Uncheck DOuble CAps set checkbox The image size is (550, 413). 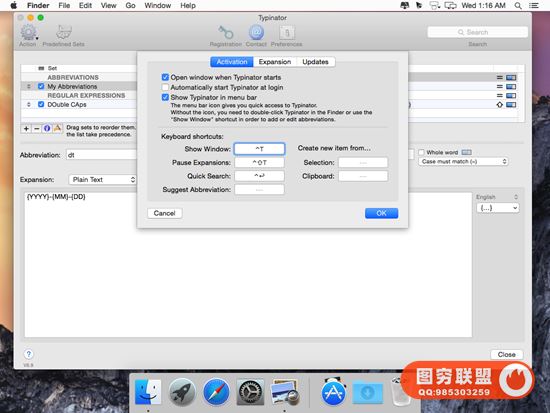41,104
